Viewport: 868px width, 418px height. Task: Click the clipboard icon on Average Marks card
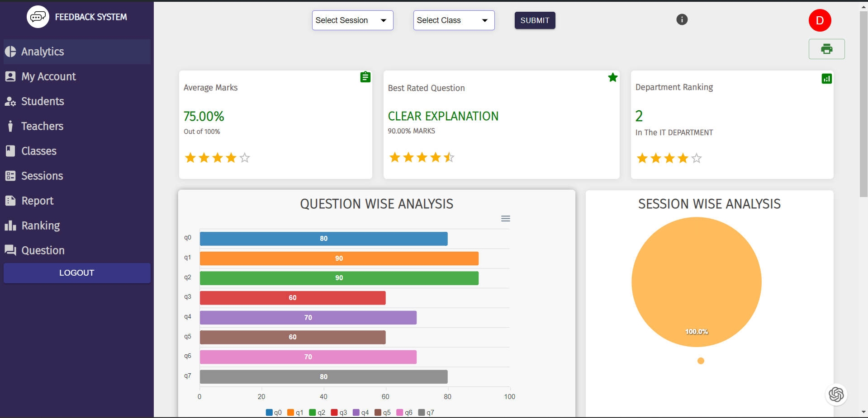click(x=365, y=77)
